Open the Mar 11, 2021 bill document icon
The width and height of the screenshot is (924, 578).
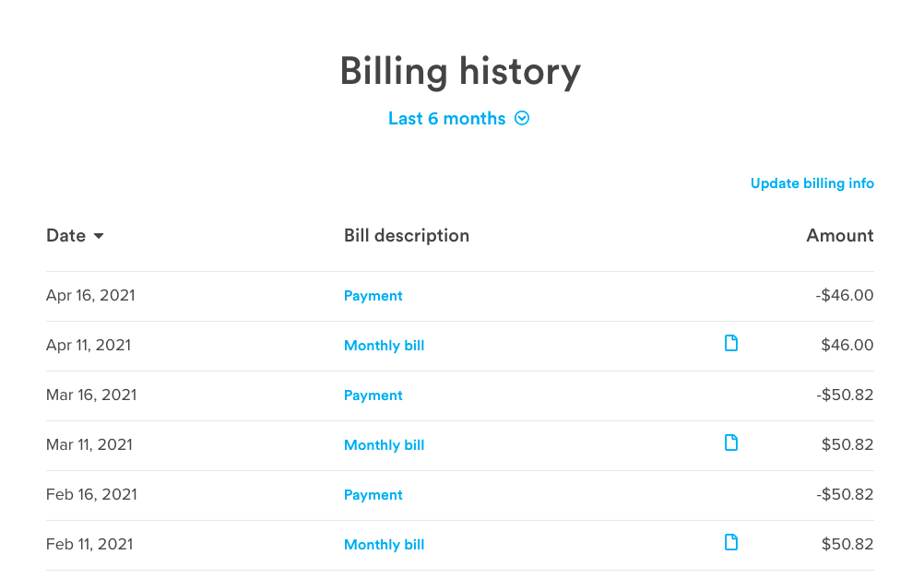click(x=731, y=443)
